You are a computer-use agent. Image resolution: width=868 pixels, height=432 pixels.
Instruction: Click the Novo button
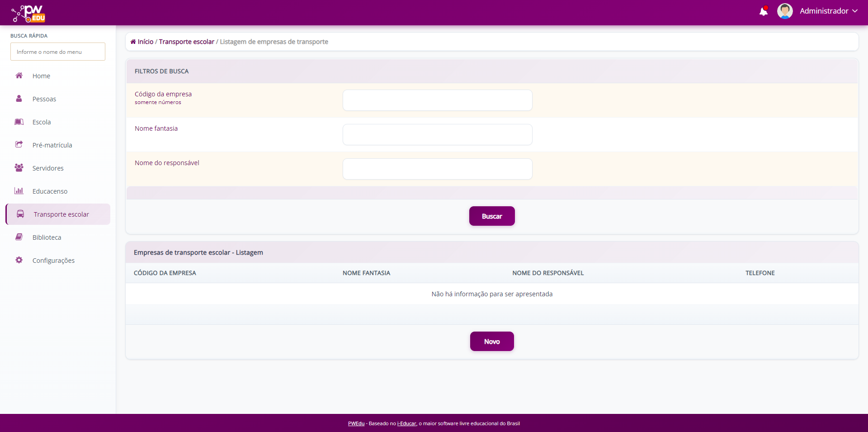click(491, 342)
